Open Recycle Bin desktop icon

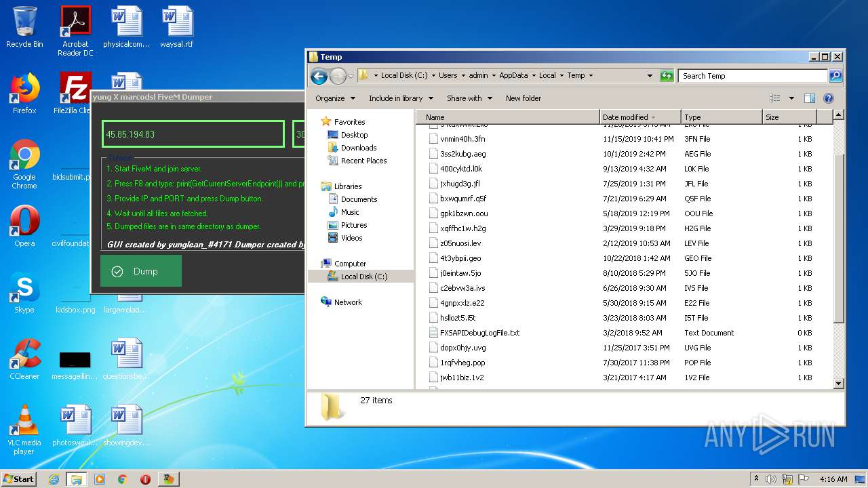[x=24, y=28]
